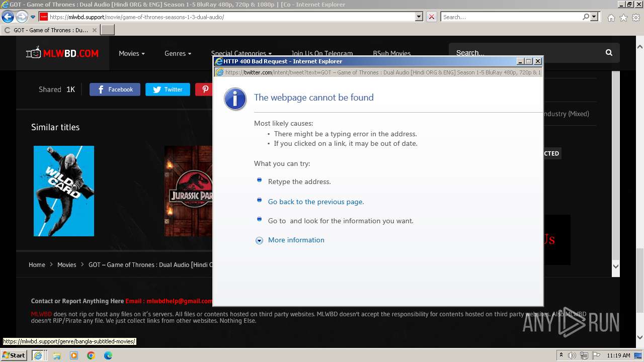Image resolution: width=644 pixels, height=362 pixels.
Task: Maximize the HTTP 400 Bad Request popup
Action: (x=528, y=61)
